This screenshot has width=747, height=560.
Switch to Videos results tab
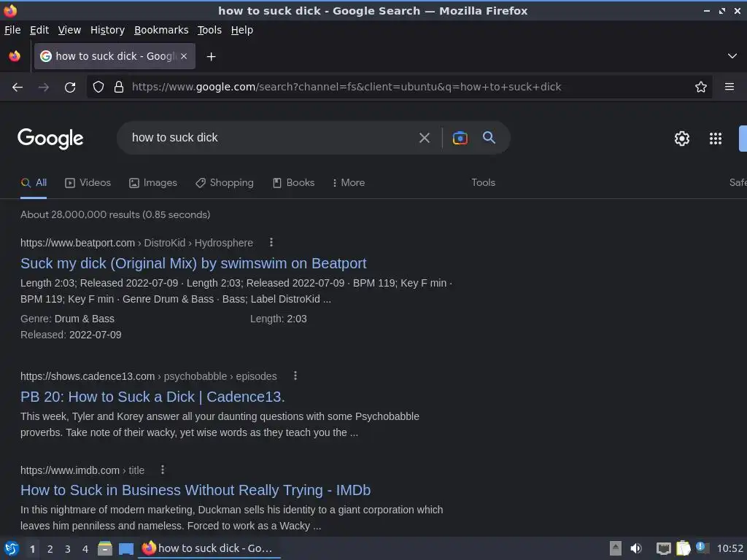pos(88,183)
